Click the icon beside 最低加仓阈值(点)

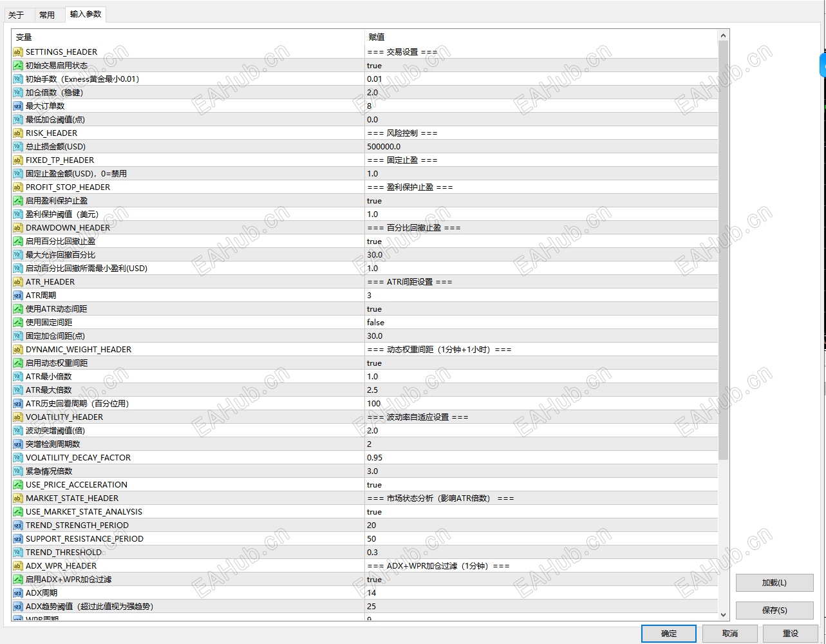pyautogui.click(x=18, y=120)
